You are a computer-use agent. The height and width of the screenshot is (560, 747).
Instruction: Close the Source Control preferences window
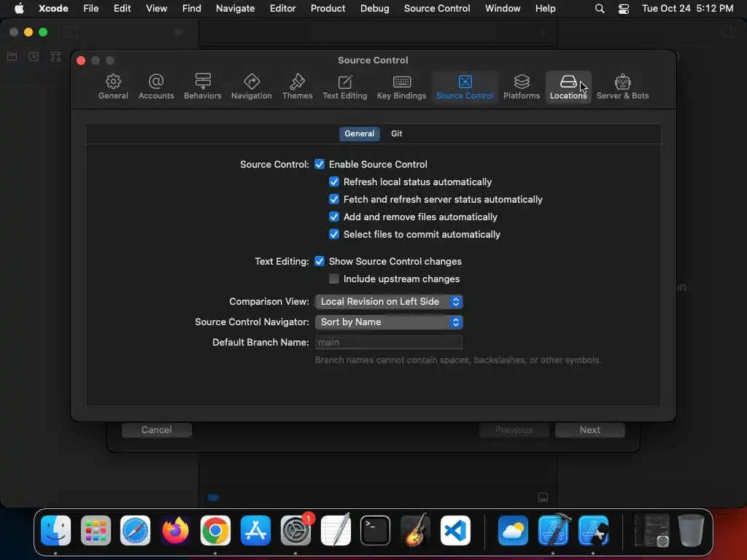[81, 61]
